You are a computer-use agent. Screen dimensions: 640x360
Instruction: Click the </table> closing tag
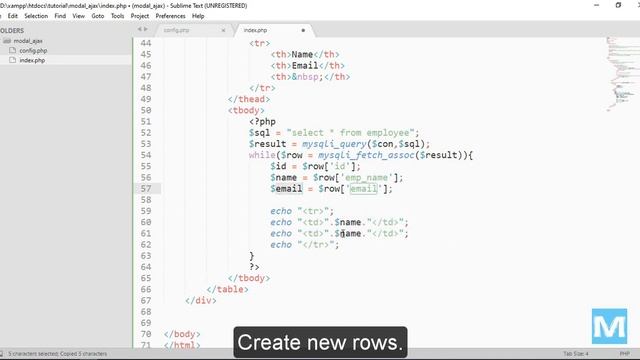coord(227,289)
